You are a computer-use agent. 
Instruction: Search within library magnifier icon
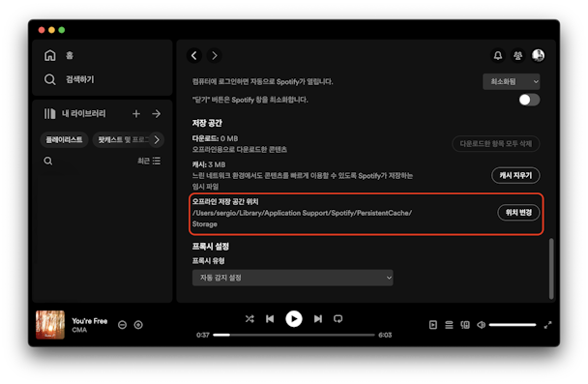pos(48,161)
